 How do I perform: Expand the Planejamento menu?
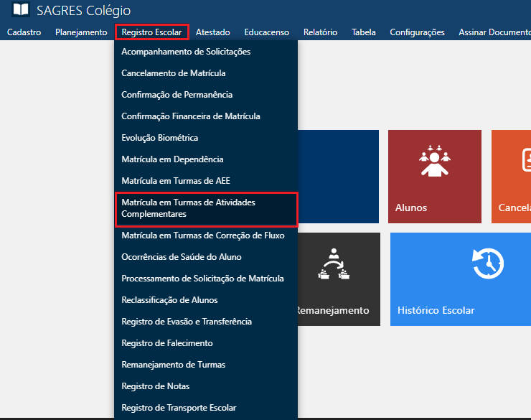point(81,32)
